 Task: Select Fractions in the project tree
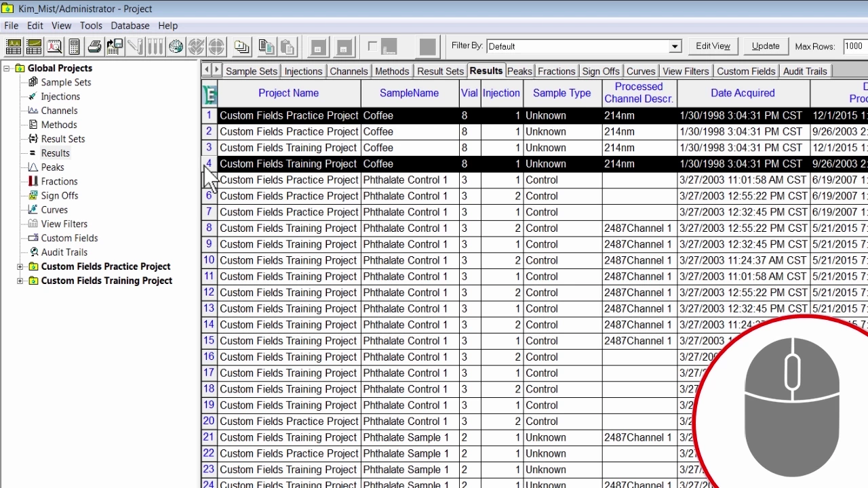[59, 182]
